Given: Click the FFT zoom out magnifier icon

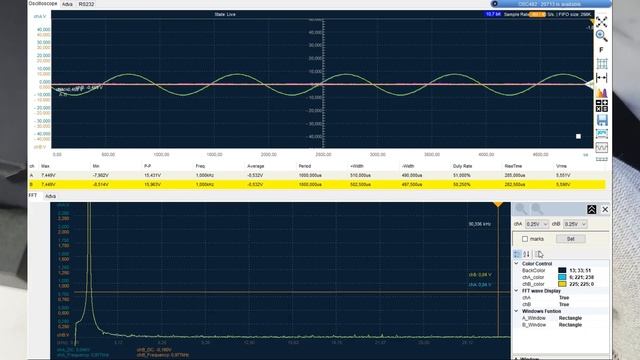Looking at the screenshot, I should point(537,209).
